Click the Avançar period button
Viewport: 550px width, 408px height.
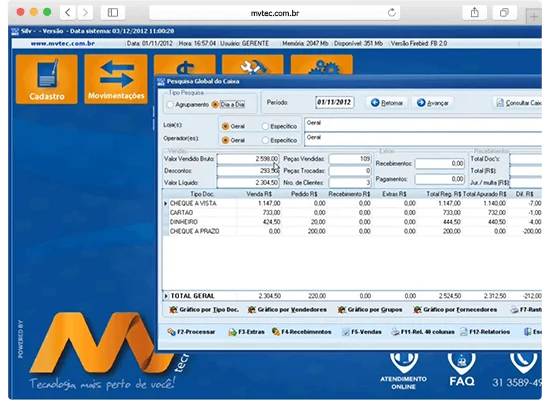pyautogui.click(x=432, y=103)
